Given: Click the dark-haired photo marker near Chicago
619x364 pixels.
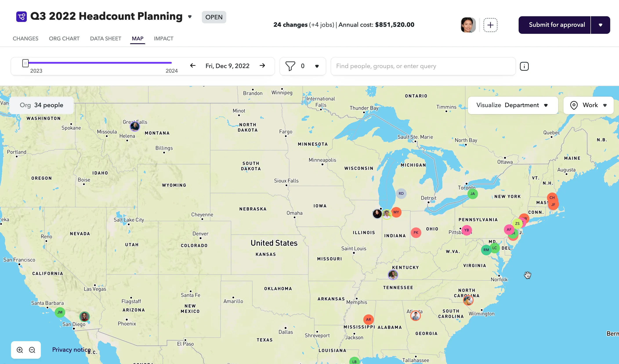Looking at the screenshot, I should pyautogui.click(x=377, y=214).
